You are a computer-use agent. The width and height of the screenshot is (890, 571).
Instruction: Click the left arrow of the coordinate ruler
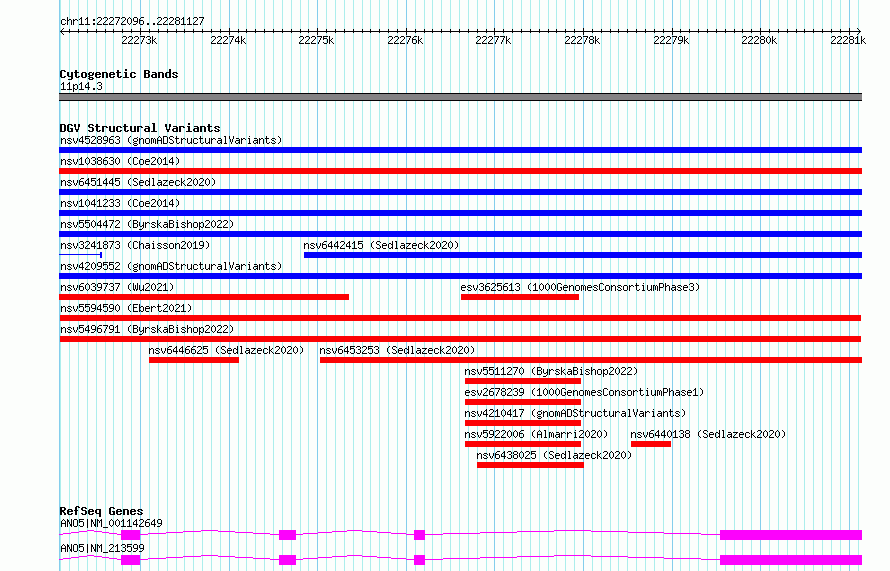click(x=62, y=31)
